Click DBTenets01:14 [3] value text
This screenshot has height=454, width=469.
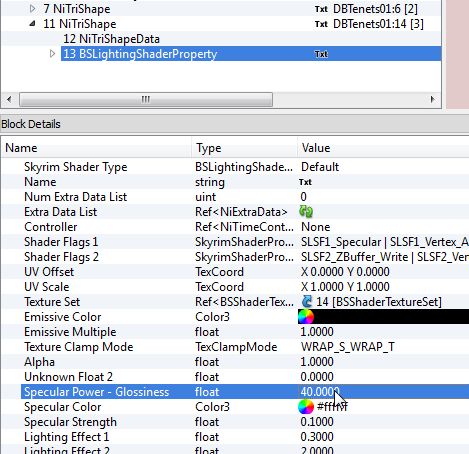coord(378,24)
